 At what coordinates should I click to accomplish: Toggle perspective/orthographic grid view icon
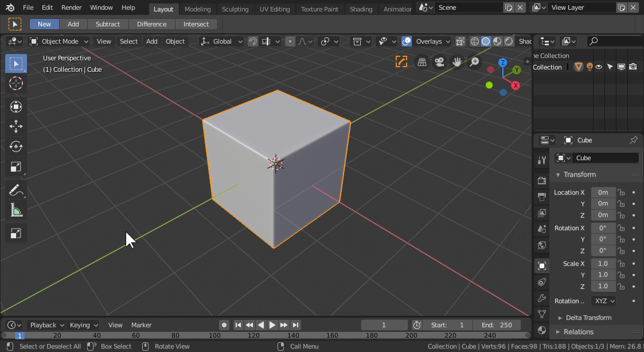pos(422,62)
